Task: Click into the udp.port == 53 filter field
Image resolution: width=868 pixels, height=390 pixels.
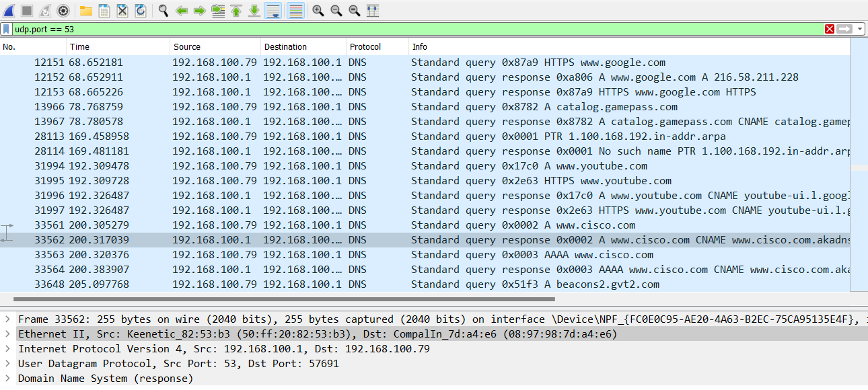Action: pyautogui.click(x=417, y=29)
